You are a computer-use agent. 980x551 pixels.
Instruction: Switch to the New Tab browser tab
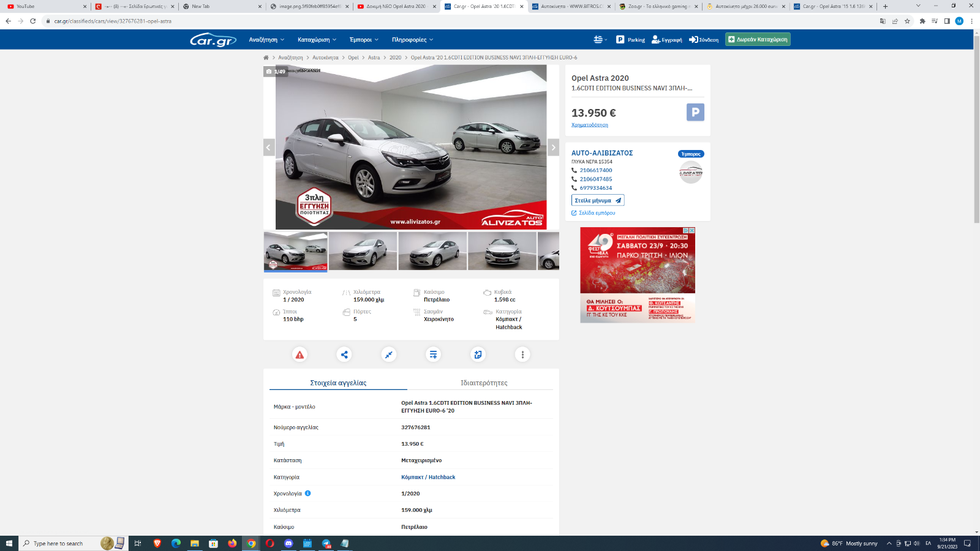pos(222,6)
